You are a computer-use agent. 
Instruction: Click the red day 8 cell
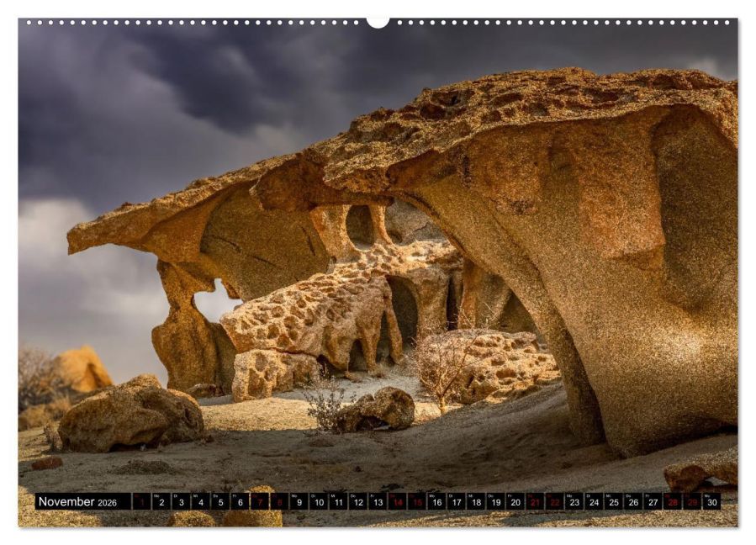click(279, 502)
